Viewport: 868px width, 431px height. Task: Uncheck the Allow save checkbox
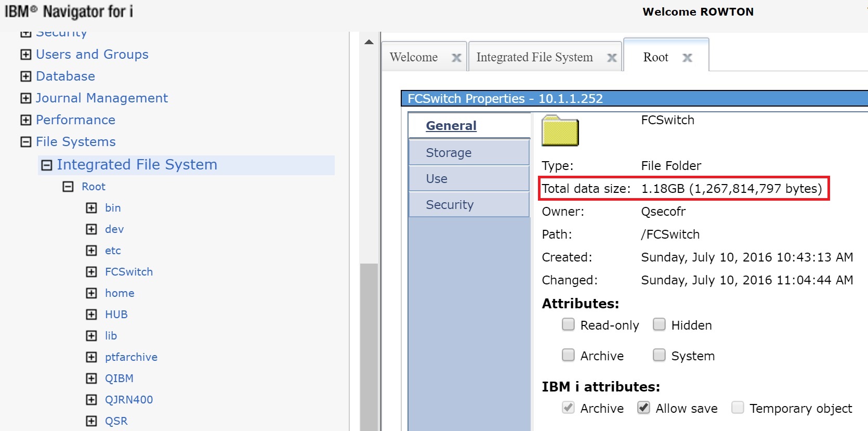click(x=643, y=408)
